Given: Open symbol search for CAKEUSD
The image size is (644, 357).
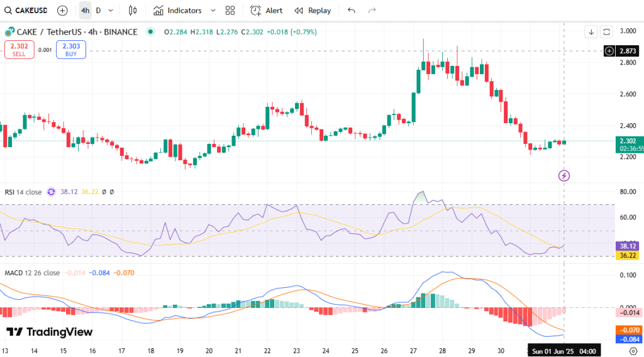Looking at the screenshot, I should pos(26,10).
